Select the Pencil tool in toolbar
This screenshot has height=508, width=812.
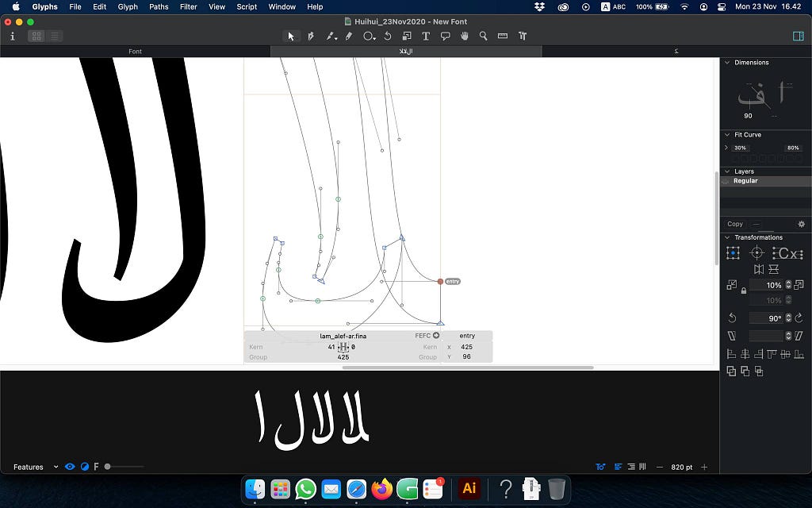pos(349,36)
